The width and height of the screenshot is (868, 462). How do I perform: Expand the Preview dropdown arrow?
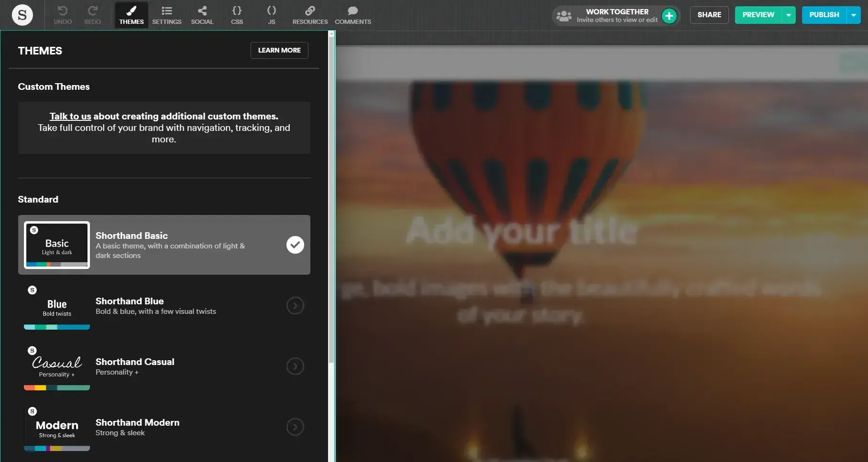tap(789, 15)
